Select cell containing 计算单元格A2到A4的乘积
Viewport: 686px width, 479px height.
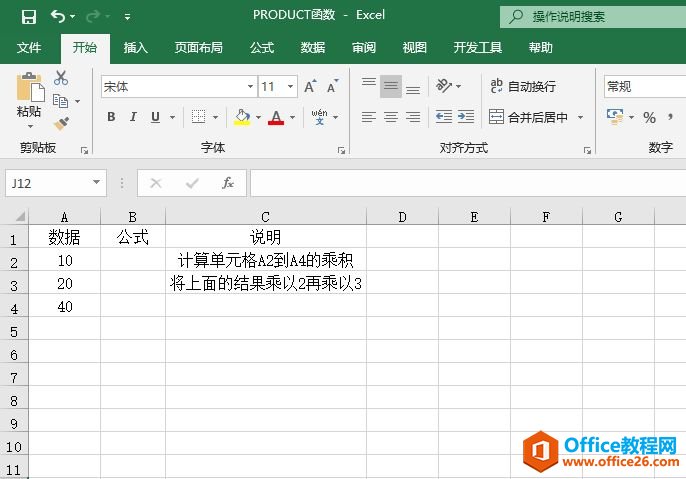(266, 260)
